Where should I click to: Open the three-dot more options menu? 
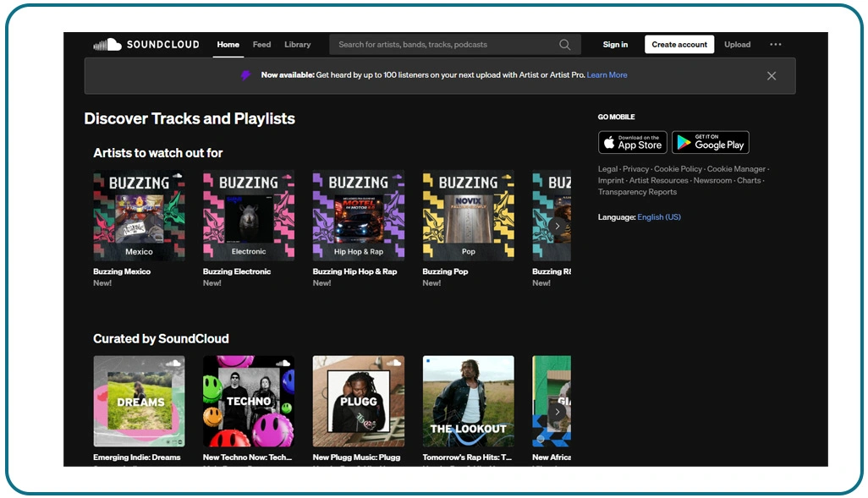[775, 45]
